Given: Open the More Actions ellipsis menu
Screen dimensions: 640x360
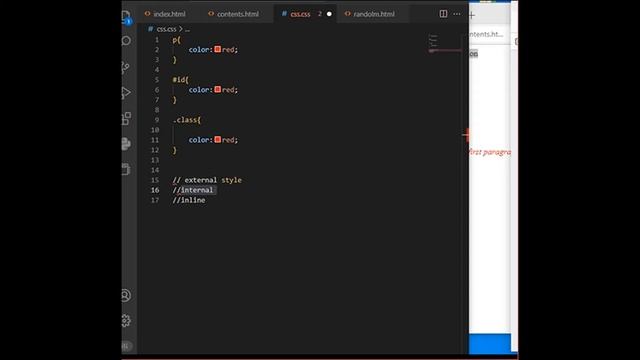Looking at the screenshot, I should 457,14.
